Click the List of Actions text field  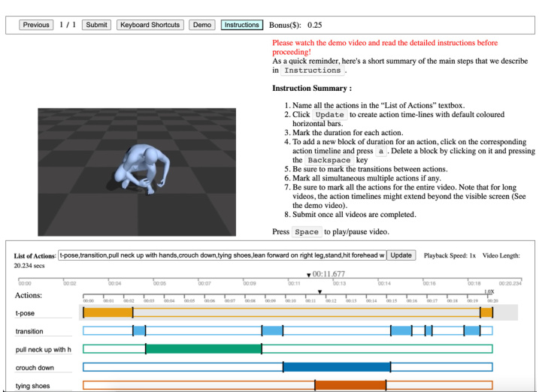(222, 255)
